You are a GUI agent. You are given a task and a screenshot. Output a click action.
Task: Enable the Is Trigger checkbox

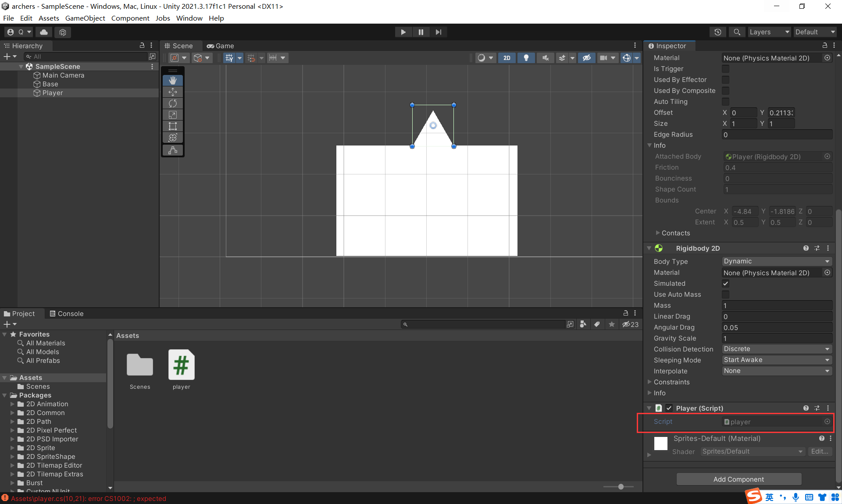[x=725, y=69]
